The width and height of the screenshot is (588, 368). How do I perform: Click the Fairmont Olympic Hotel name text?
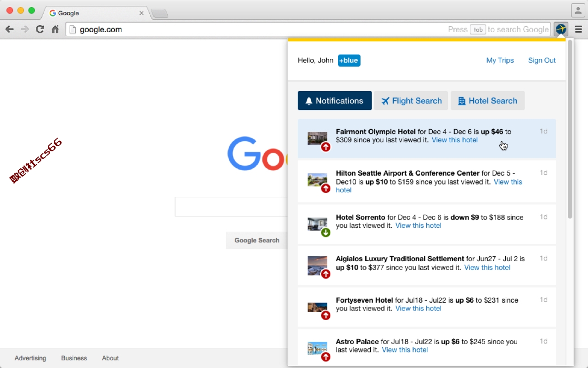(x=376, y=132)
